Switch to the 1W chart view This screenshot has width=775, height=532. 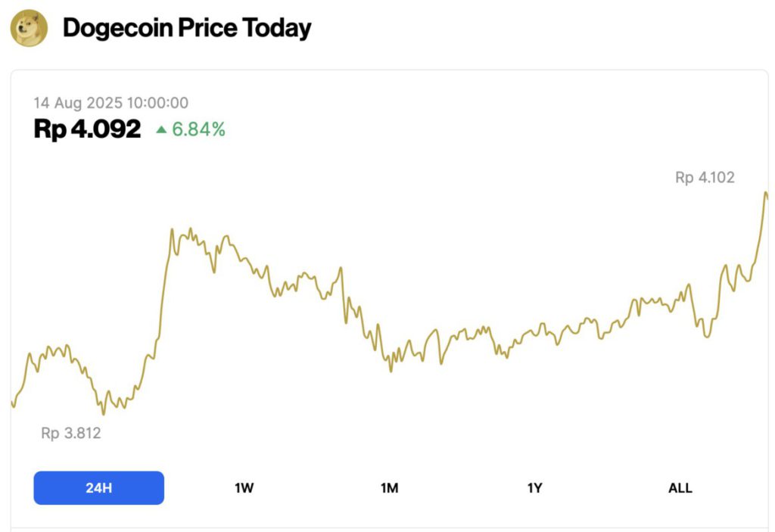point(244,487)
